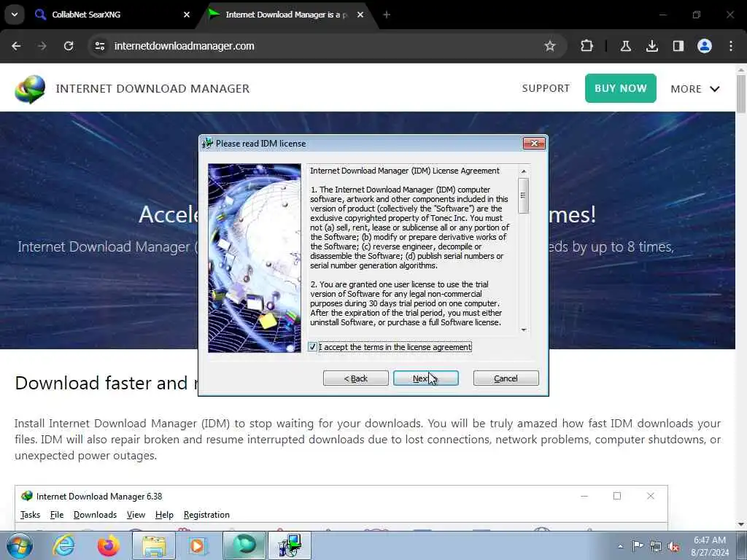Image resolution: width=747 pixels, height=560 pixels.
Task: Open Registration menu in IDM 6.38 screenshot
Action: click(x=206, y=515)
